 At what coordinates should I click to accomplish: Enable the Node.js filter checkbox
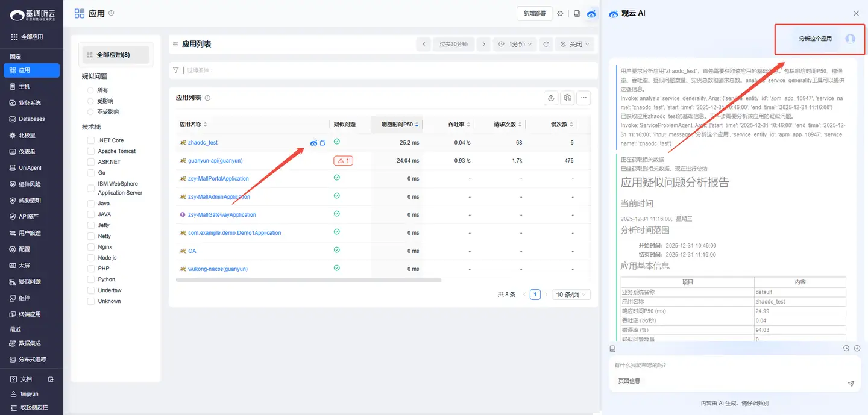[91, 258]
